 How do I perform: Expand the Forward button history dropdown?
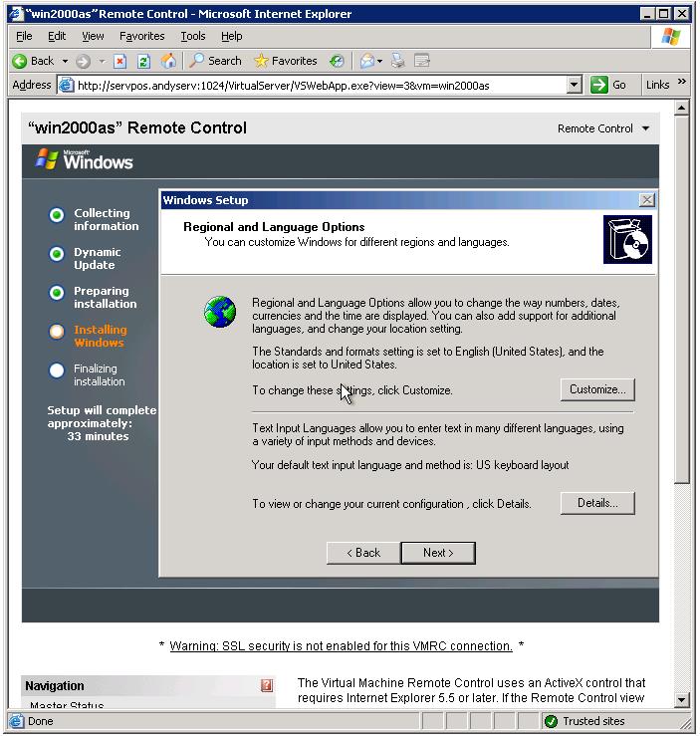(x=102, y=61)
